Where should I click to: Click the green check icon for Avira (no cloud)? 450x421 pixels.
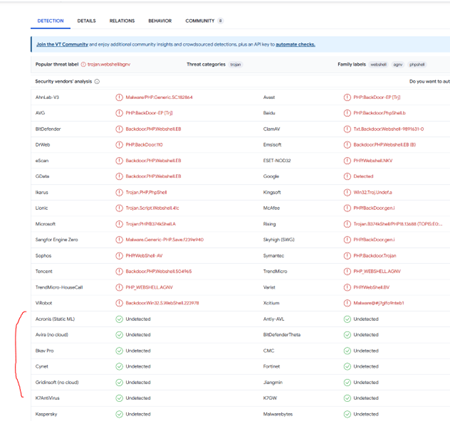(119, 335)
